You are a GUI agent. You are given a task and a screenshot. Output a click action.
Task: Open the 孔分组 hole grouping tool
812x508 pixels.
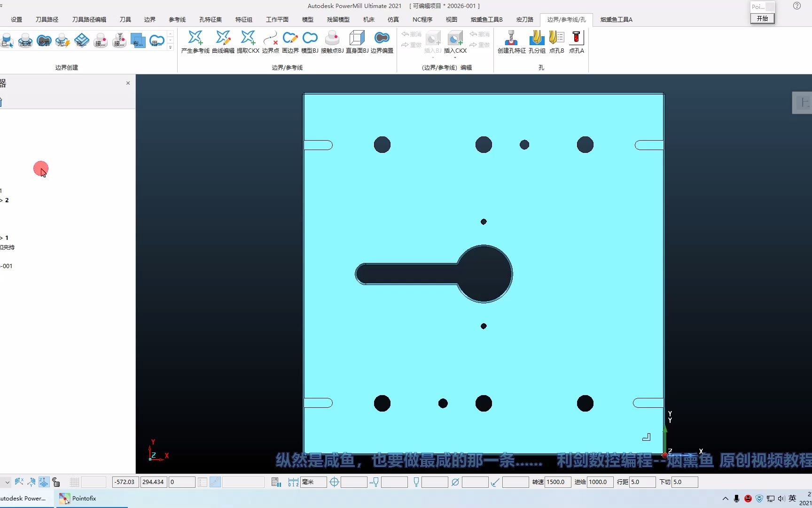[x=537, y=41]
